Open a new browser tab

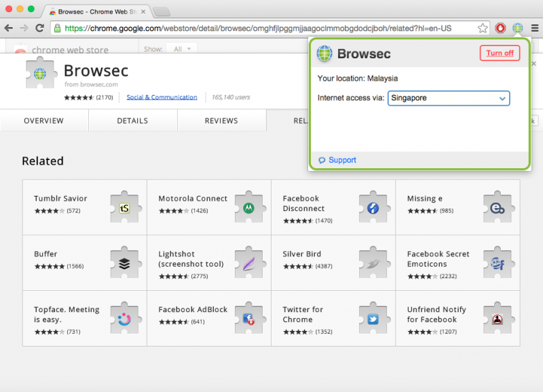[x=162, y=12]
